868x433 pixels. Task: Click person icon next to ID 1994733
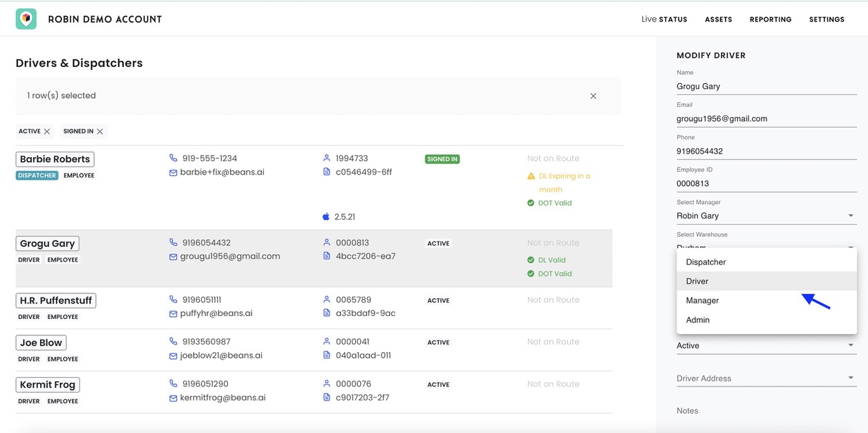[x=327, y=158]
